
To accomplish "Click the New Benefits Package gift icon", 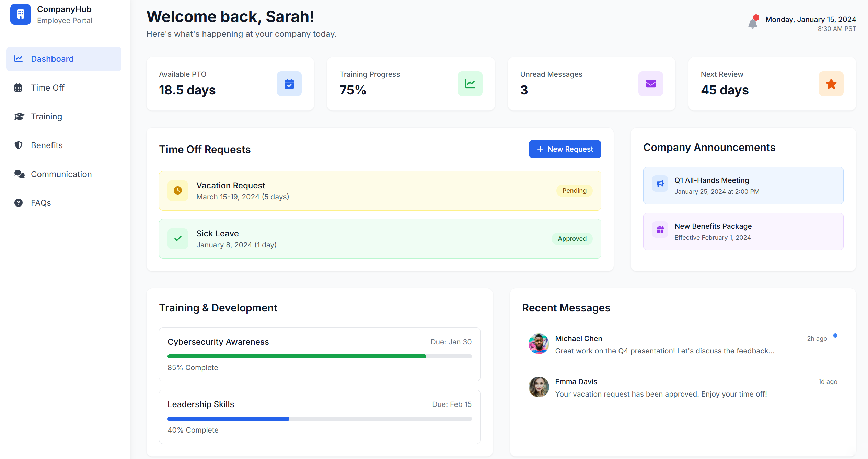I will (660, 229).
